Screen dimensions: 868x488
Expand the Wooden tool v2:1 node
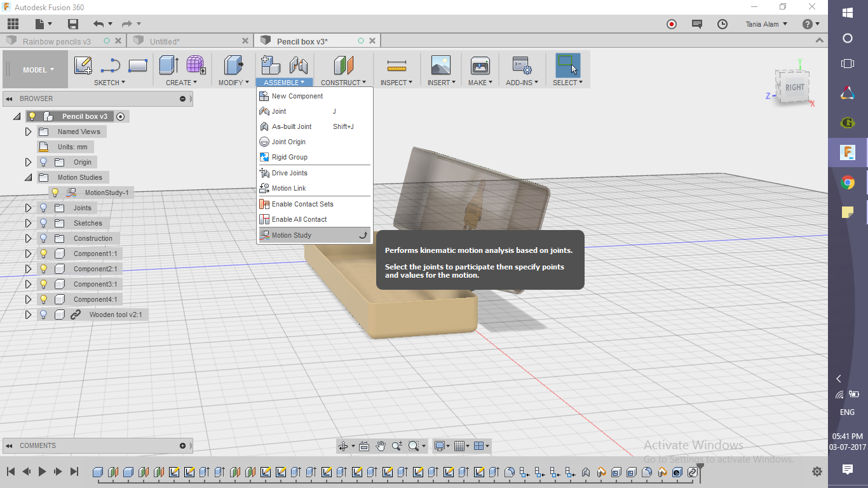click(x=28, y=315)
